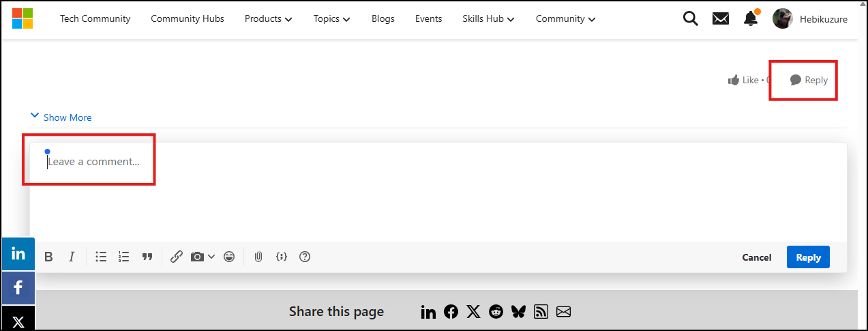868x331 pixels.
Task: Open the Products dropdown menu
Action: (269, 18)
